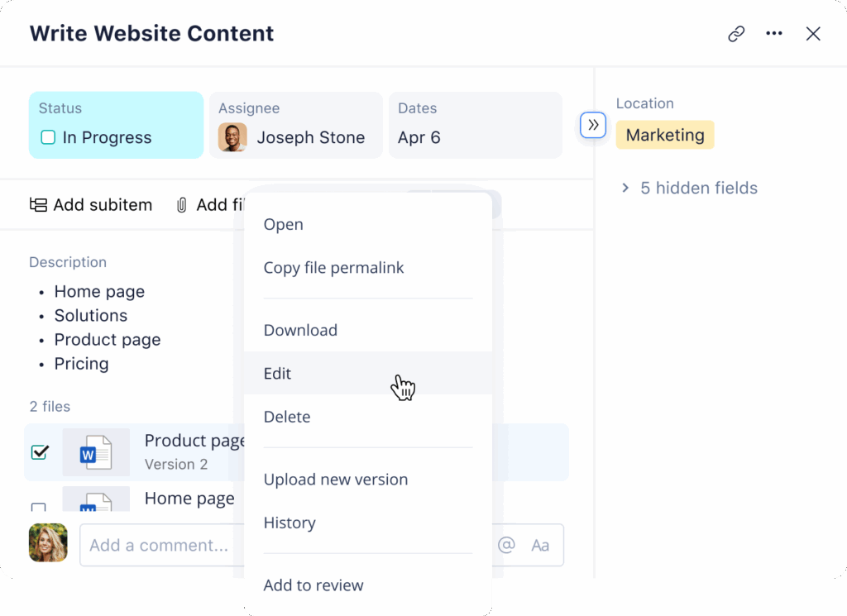
Task: Click the Add a comment input field
Action: [157, 545]
